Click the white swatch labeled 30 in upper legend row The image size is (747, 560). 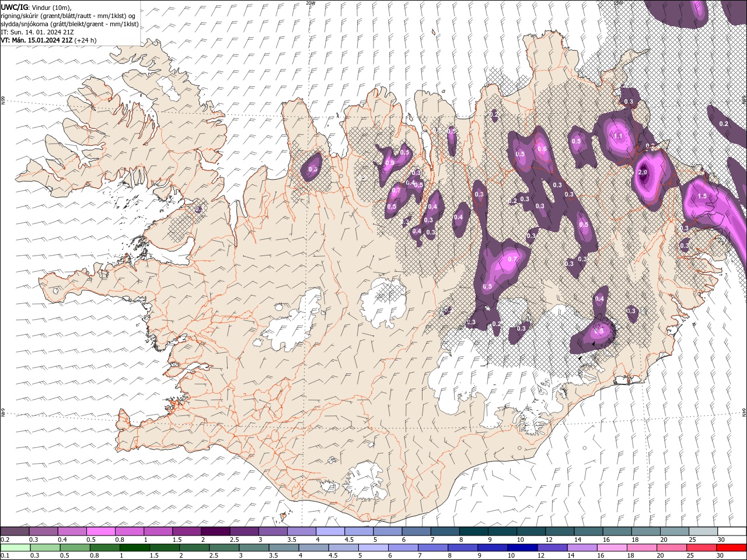[x=732, y=531]
